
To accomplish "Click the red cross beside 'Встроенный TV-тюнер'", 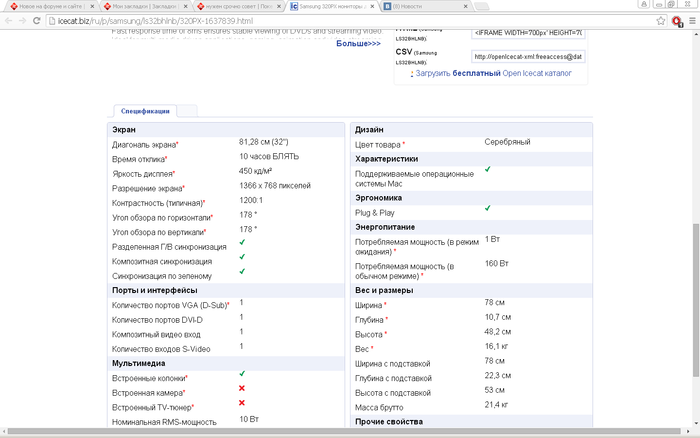I will point(242,403).
